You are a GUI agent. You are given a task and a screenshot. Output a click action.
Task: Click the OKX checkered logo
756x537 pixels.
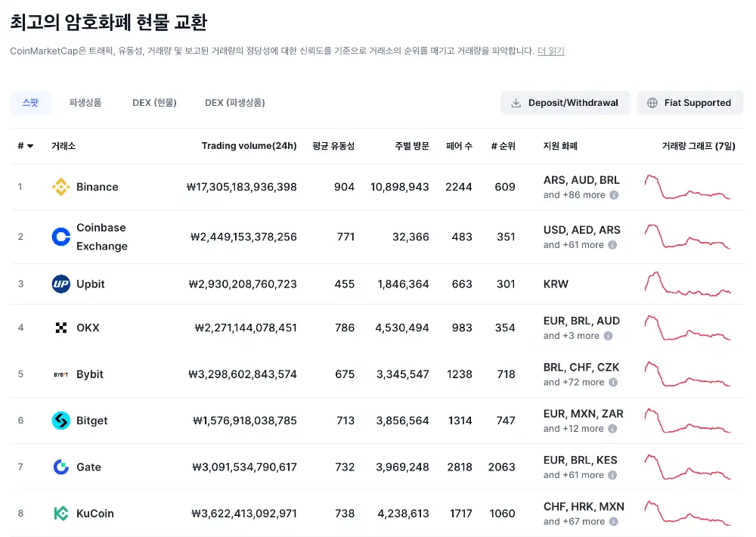coord(60,327)
